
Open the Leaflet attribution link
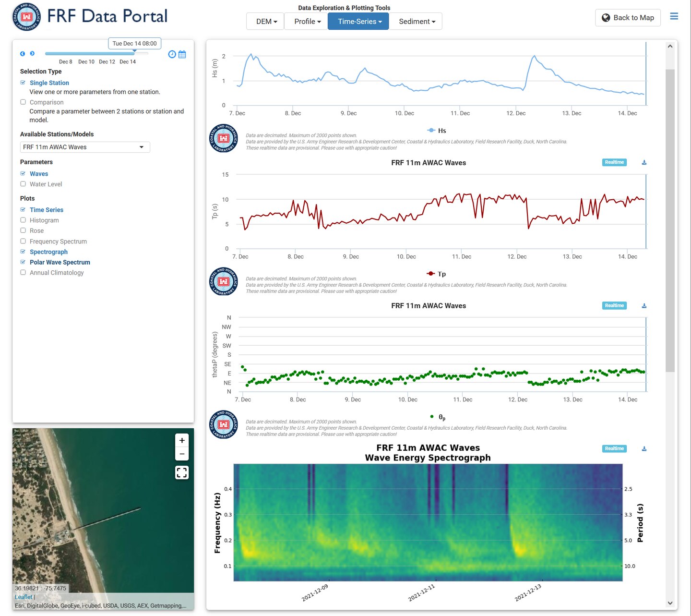click(24, 597)
